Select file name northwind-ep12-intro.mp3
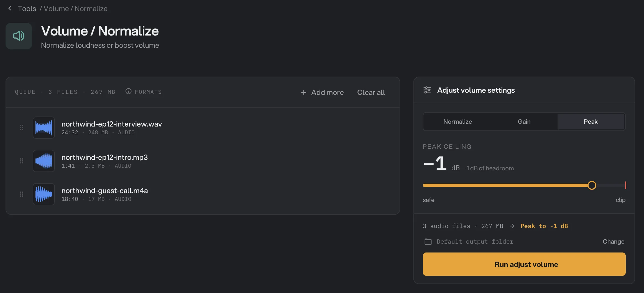This screenshot has height=293, width=644. tap(104, 157)
